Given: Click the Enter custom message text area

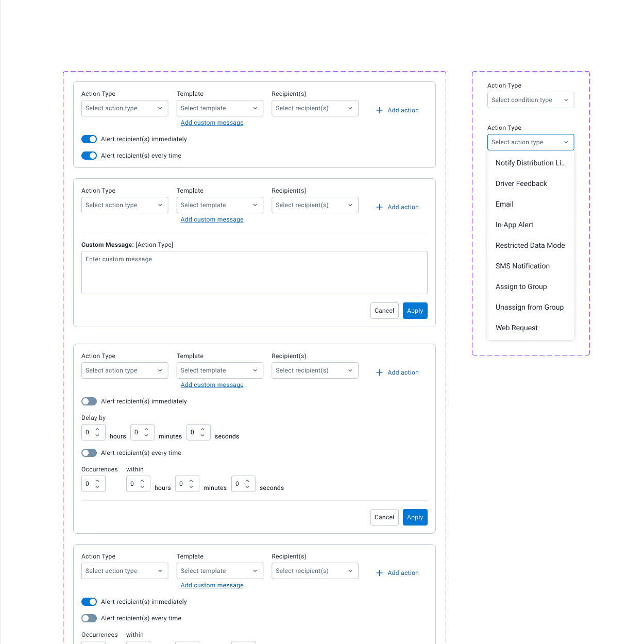Looking at the screenshot, I should coord(255,273).
